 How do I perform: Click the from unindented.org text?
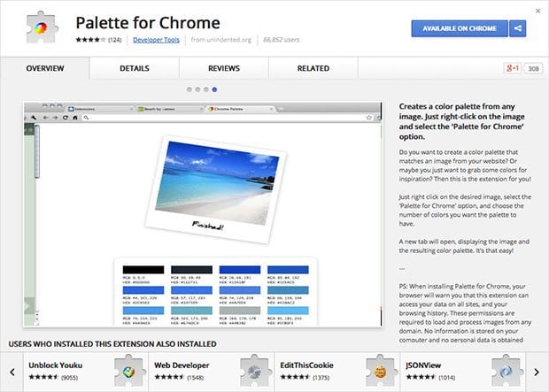point(221,40)
